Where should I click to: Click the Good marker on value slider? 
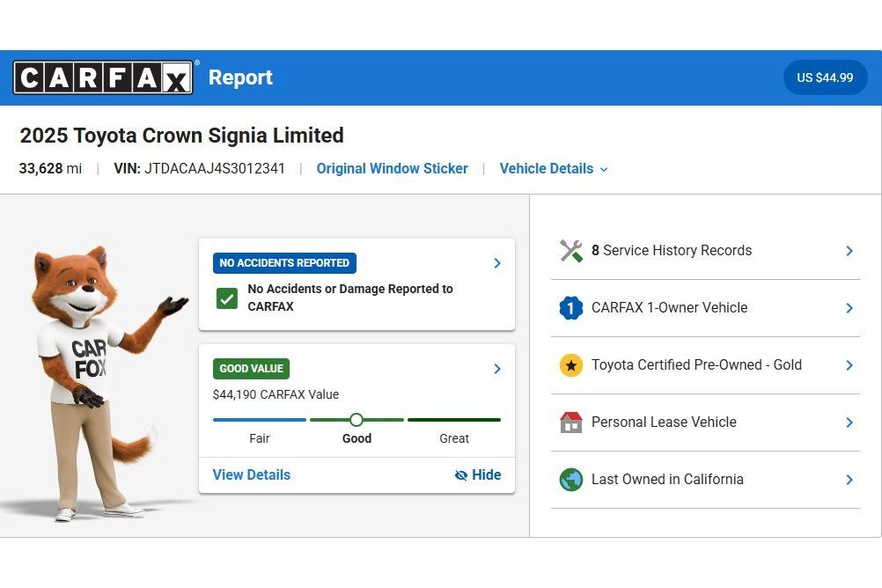(x=356, y=420)
